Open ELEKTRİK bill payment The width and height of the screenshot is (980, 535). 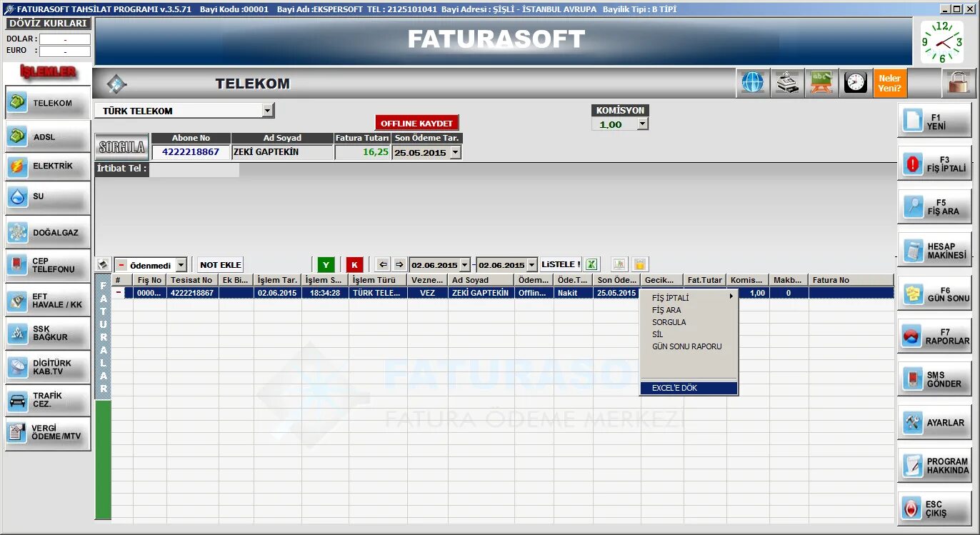click(48, 166)
